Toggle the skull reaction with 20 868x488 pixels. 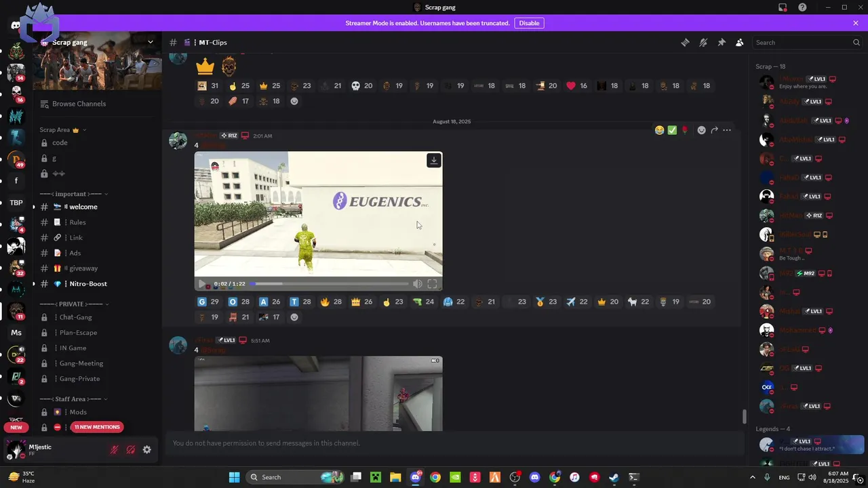click(361, 86)
